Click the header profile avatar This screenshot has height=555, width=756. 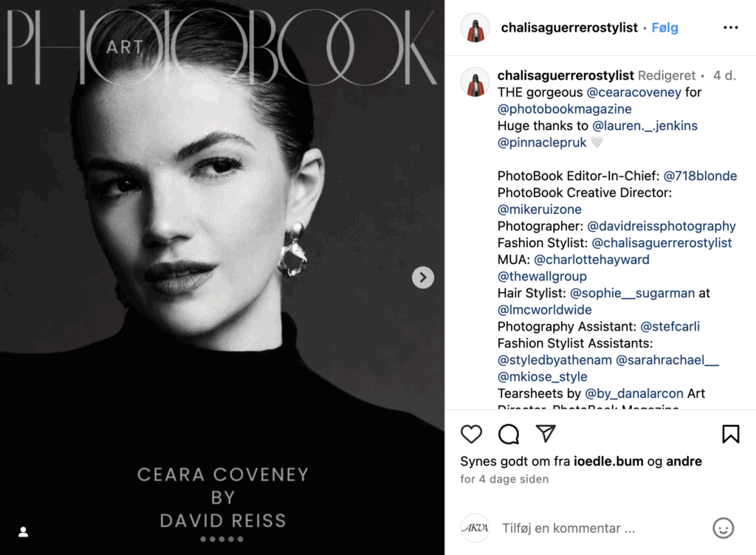tap(475, 28)
